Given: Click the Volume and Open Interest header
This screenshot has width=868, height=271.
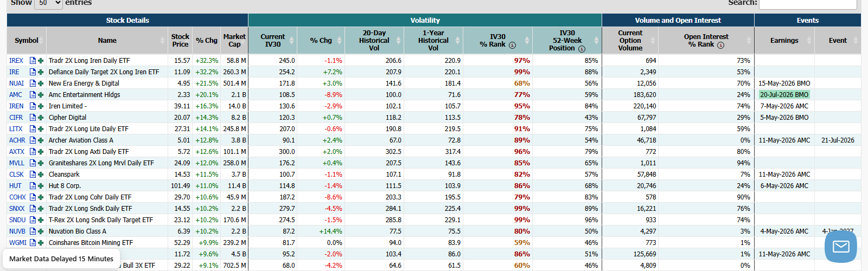Looking at the screenshot, I should coord(678,20).
